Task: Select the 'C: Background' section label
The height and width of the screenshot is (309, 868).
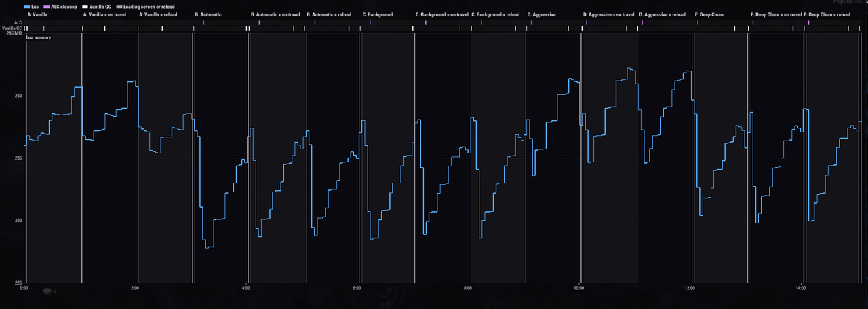Action: click(378, 14)
